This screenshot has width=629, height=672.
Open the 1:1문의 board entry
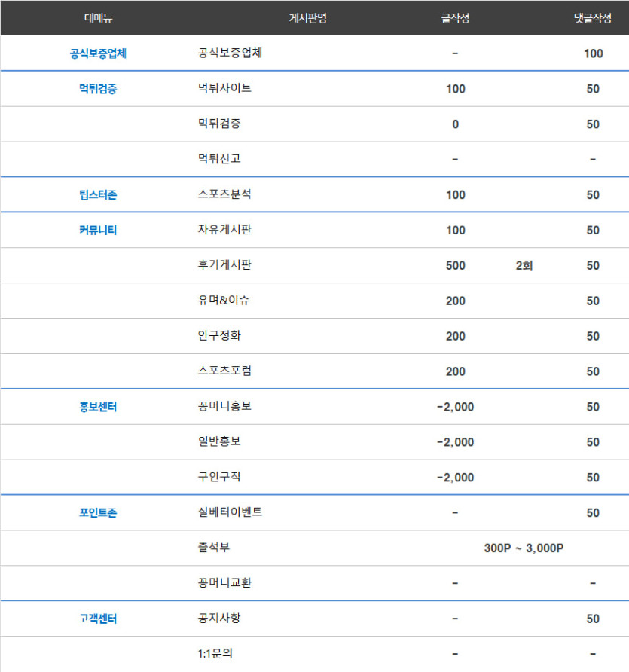(215, 654)
